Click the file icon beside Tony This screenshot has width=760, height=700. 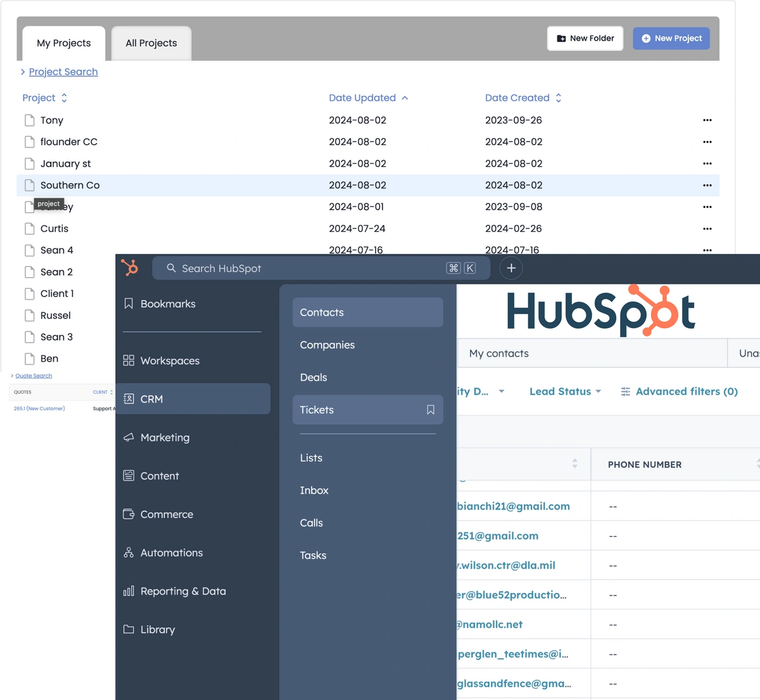click(29, 120)
